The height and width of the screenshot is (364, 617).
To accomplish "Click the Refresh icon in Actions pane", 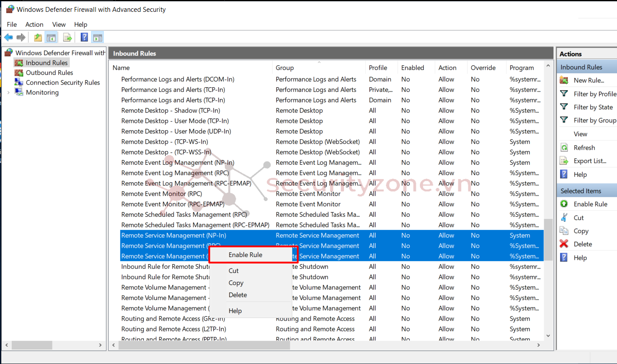I will (x=564, y=148).
